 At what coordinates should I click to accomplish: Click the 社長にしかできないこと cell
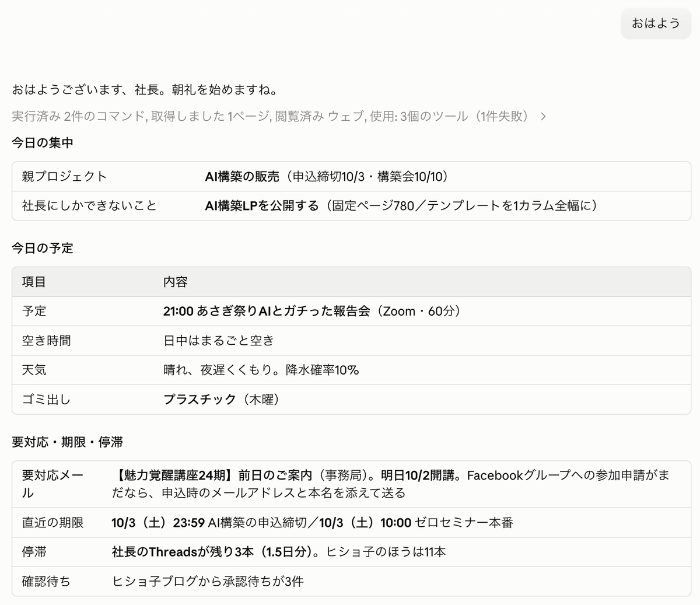89,205
